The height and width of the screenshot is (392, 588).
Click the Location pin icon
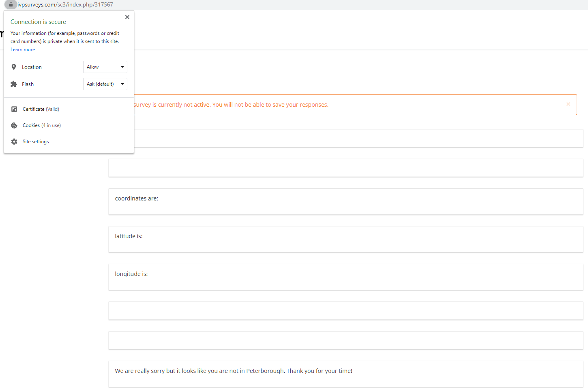[x=14, y=67]
